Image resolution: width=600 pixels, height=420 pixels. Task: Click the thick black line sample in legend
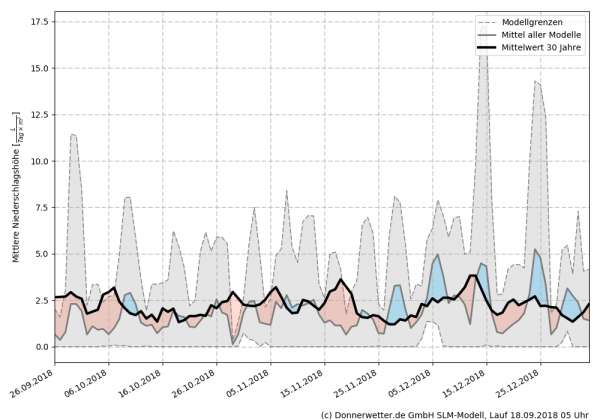pyautogui.click(x=489, y=47)
